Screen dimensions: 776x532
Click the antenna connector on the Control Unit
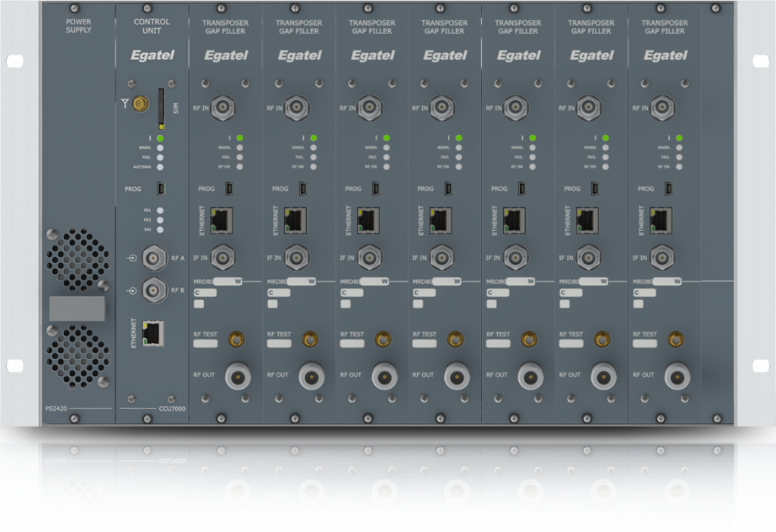(x=140, y=105)
